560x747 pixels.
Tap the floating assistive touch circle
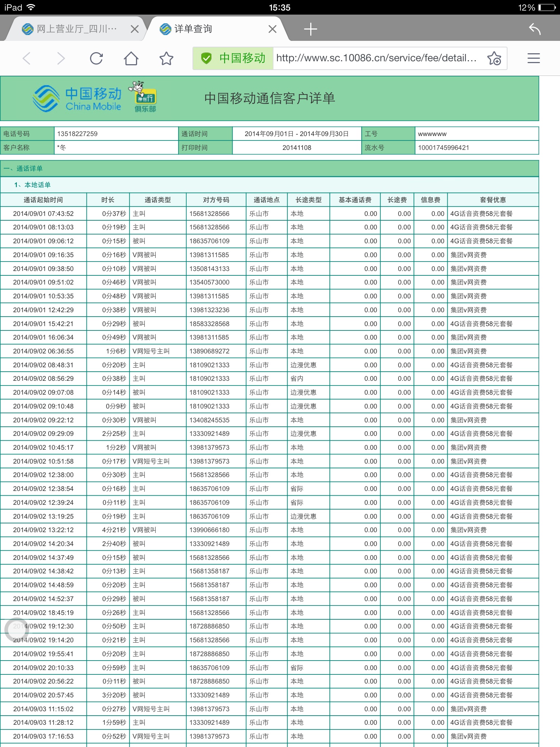16,630
